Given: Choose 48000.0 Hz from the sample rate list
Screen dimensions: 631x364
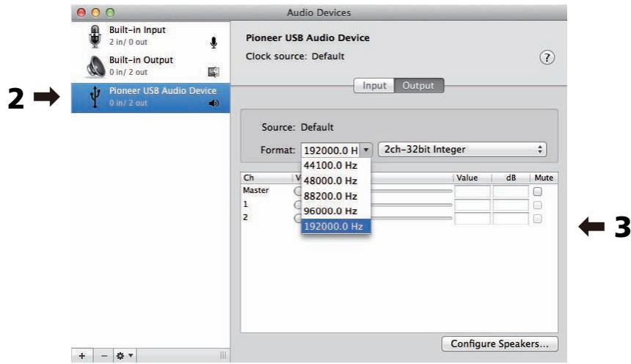Looking at the screenshot, I should 335,181.
